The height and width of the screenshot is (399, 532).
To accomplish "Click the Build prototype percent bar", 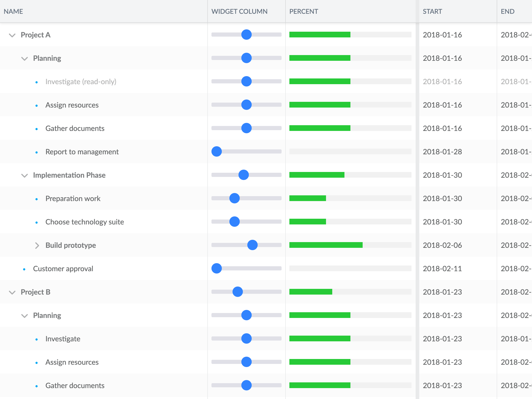I will [x=350, y=245].
